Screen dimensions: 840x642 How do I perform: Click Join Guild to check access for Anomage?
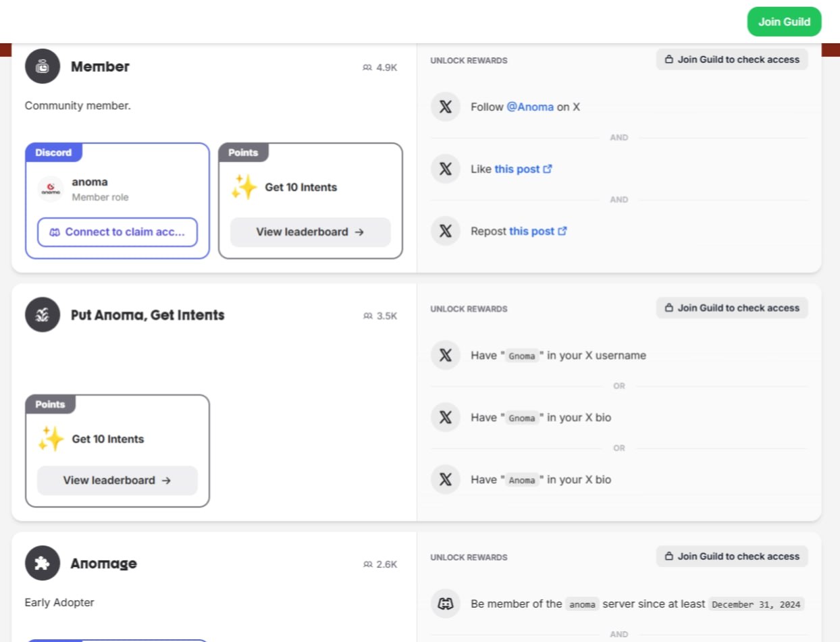coord(732,556)
